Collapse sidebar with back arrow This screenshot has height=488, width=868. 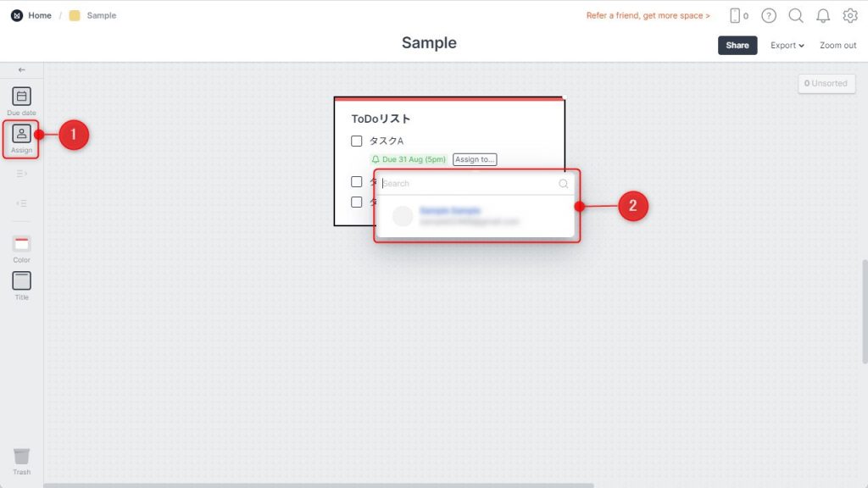tap(21, 69)
